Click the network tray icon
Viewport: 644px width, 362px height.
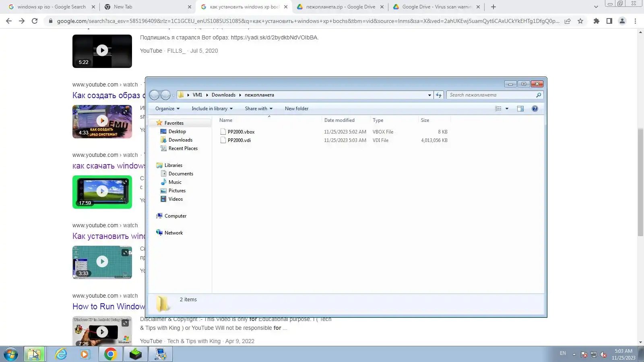tap(594, 354)
